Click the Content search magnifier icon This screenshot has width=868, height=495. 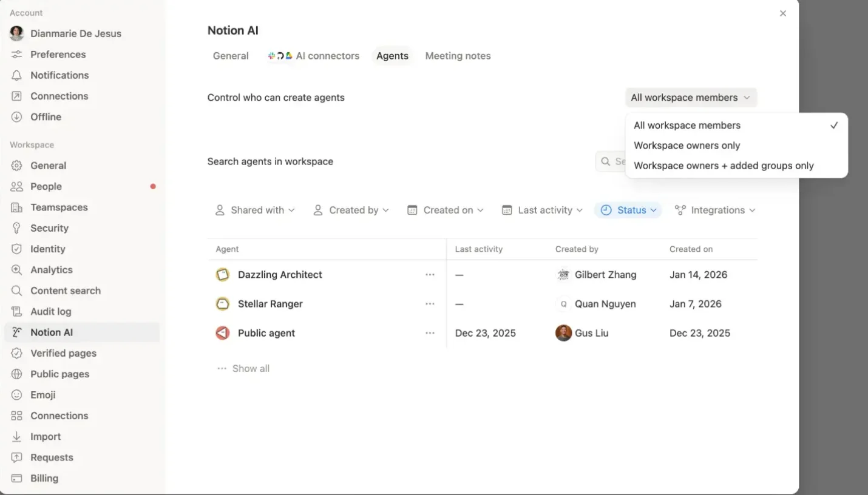[x=17, y=291]
